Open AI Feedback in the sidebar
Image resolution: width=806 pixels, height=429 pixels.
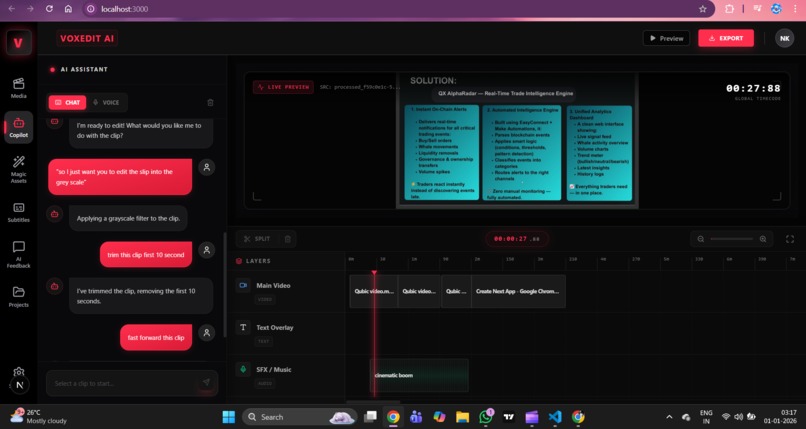tap(19, 254)
